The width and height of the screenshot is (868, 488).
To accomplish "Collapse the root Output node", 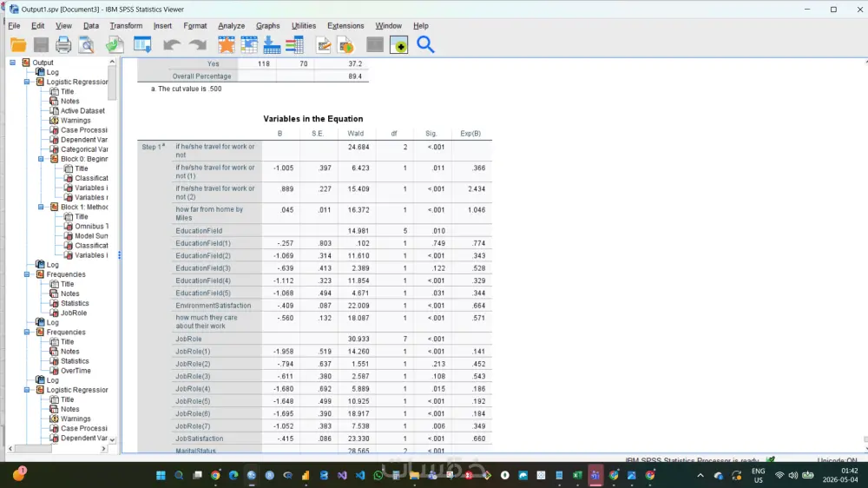I will (12, 63).
